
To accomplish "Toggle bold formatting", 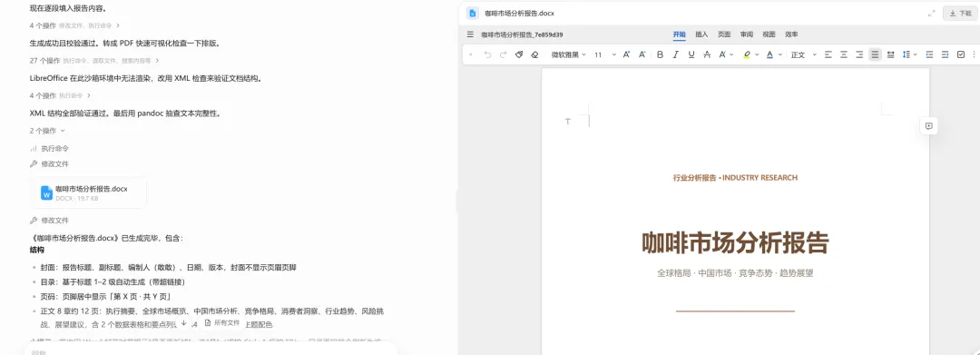I will tap(660, 55).
